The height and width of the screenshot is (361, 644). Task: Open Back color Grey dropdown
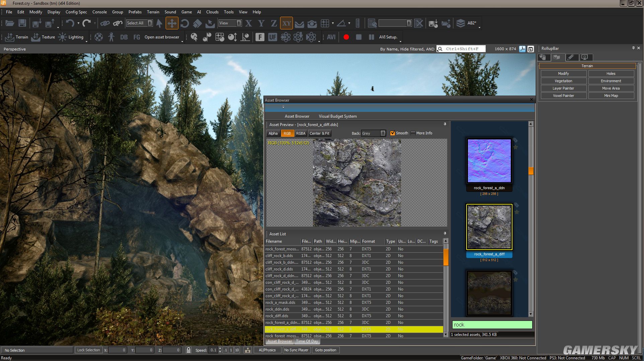pyautogui.click(x=374, y=133)
